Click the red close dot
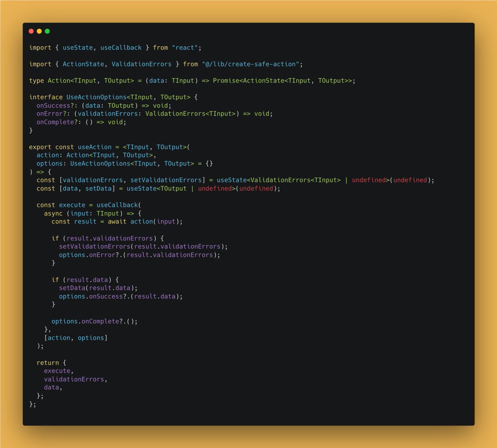 [31, 31]
